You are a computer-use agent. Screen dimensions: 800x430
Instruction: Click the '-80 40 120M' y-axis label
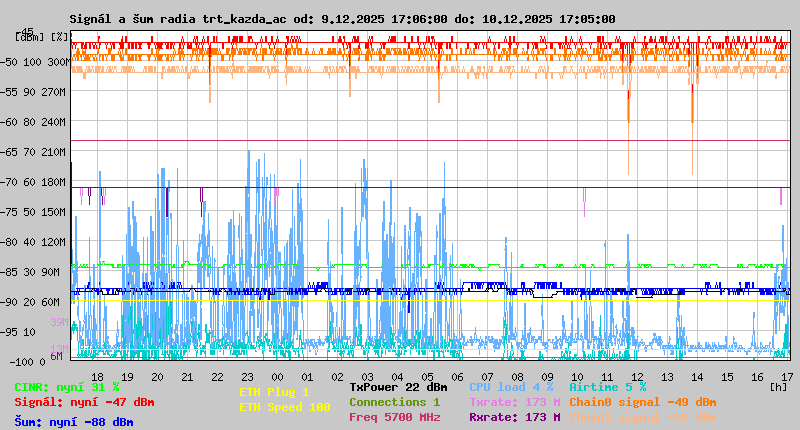33,242
